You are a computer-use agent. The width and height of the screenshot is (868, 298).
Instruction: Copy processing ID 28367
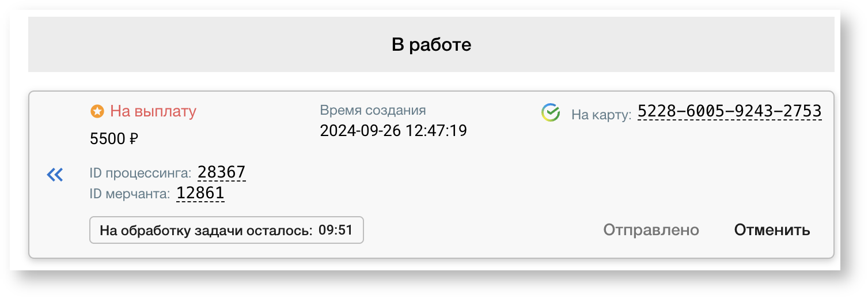222,172
